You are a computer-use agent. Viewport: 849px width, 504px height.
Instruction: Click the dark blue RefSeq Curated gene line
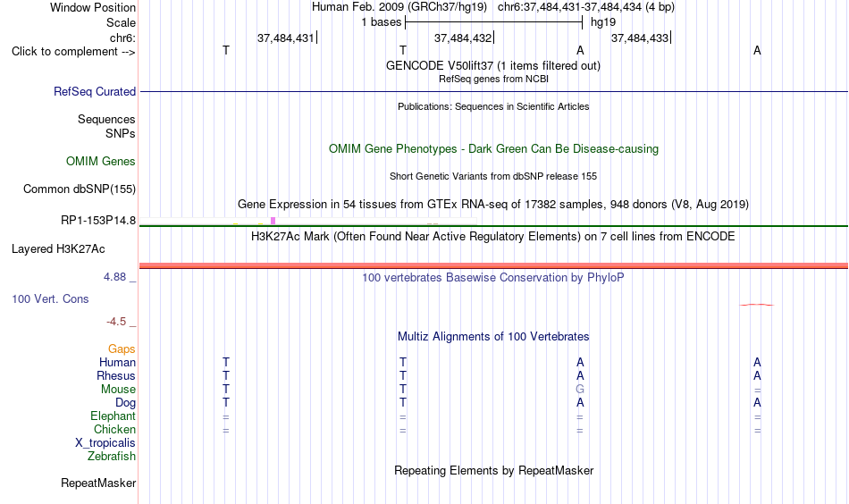point(493,91)
